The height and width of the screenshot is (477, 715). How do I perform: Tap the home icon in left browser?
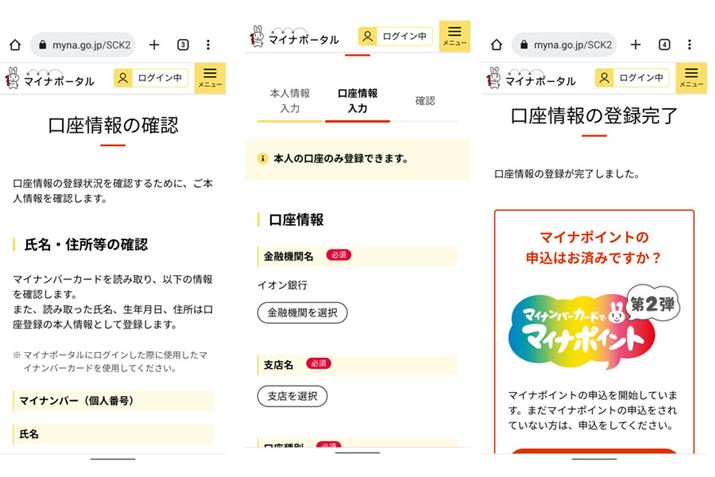(x=15, y=45)
